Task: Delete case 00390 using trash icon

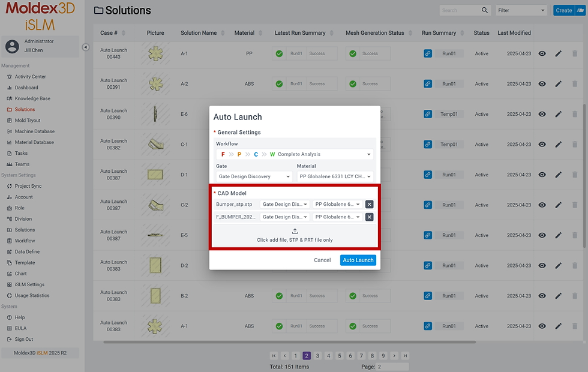Action: coord(575,115)
